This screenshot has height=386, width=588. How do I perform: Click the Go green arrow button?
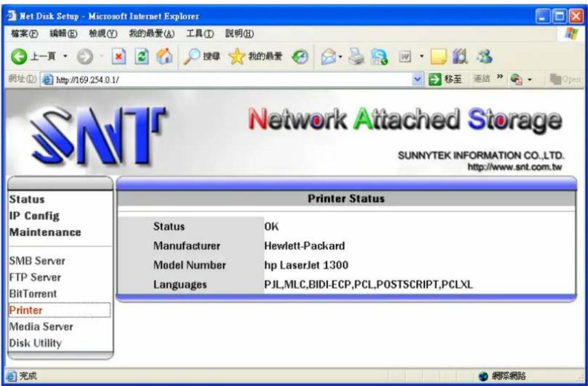pos(435,79)
